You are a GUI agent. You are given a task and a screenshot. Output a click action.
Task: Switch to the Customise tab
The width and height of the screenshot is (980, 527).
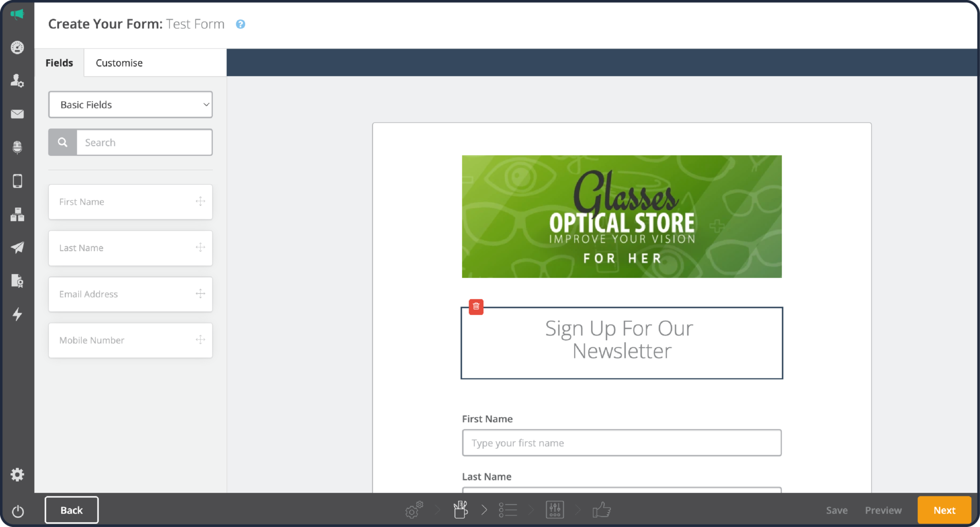pos(119,62)
